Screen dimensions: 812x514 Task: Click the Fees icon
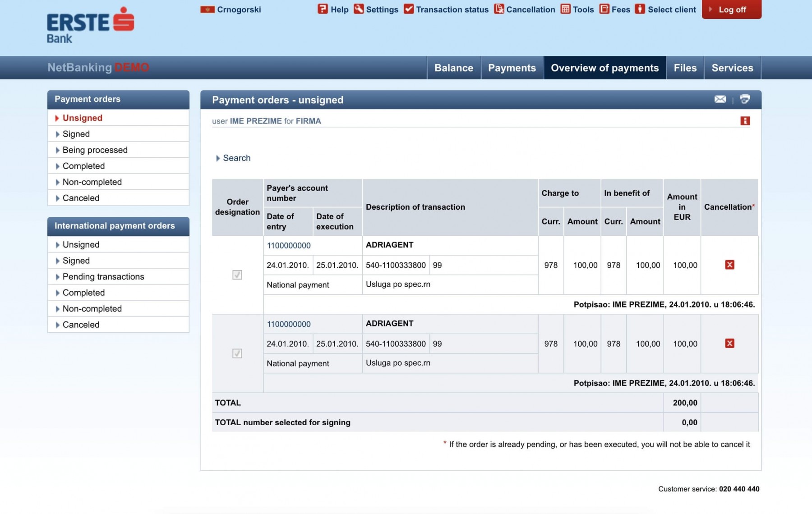[604, 9]
